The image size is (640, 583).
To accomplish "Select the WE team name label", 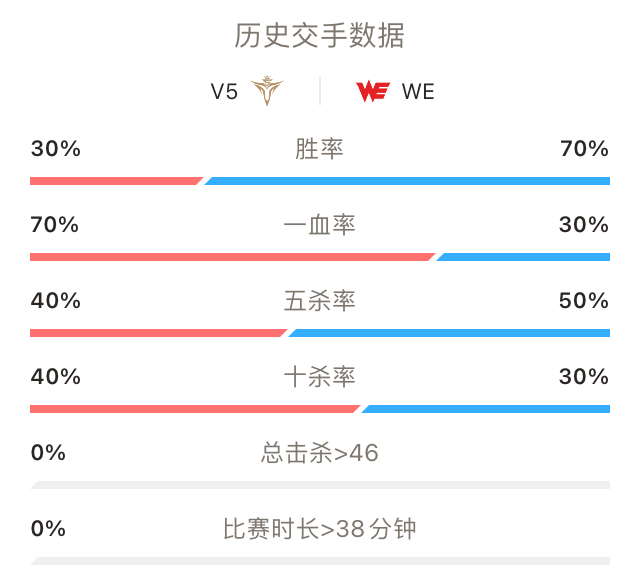I will coord(418,91).
